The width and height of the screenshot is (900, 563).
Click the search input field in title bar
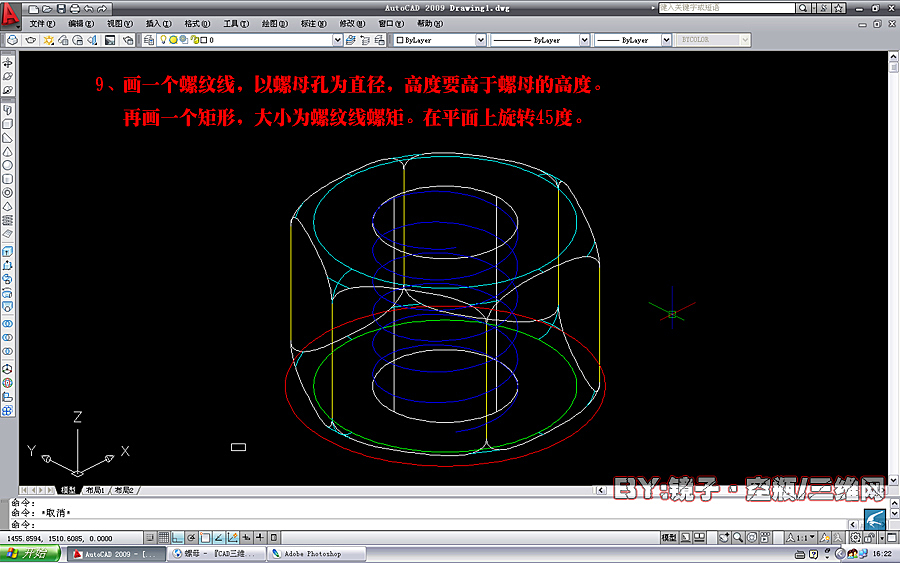(x=727, y=8)
